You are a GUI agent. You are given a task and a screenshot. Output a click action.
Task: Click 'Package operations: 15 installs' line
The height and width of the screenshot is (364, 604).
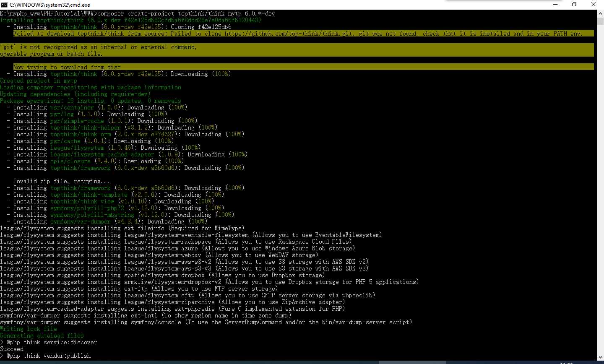[x=91, y=101]
